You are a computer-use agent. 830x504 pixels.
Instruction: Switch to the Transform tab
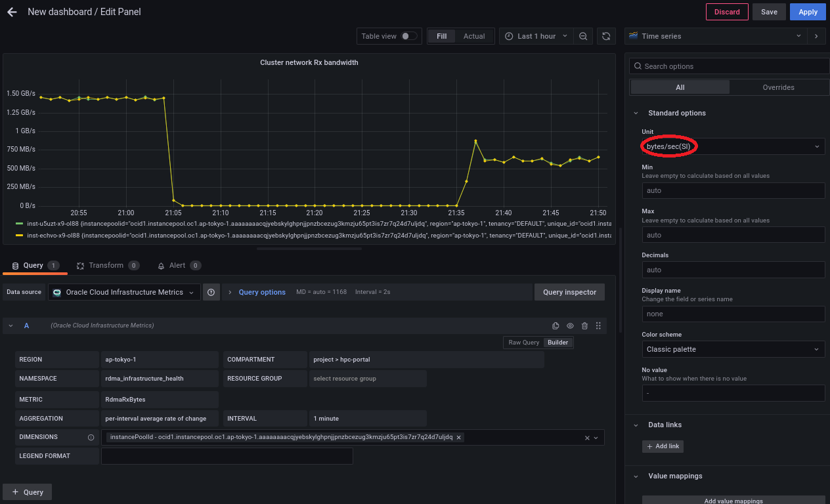[x=106, y=265]
